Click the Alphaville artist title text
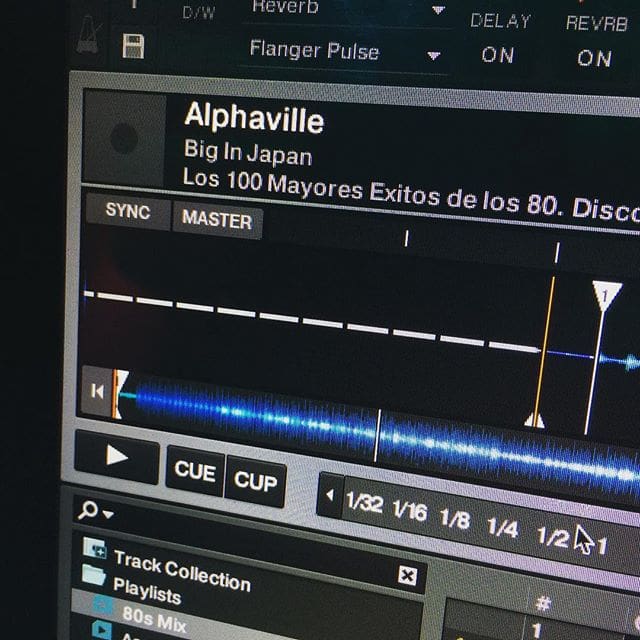 (253, 117)
